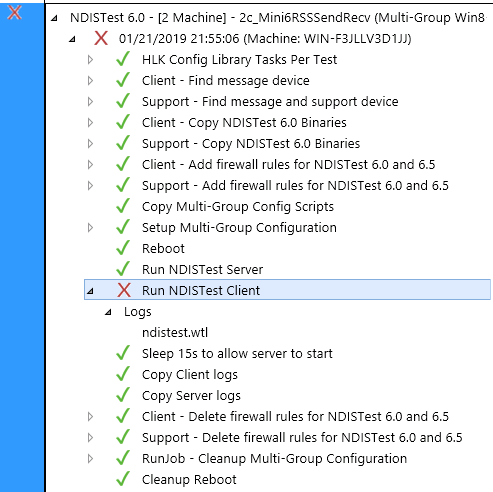Collapse the Logs node
This screenshot has height=492, width=493.
(x=108, y=312)
